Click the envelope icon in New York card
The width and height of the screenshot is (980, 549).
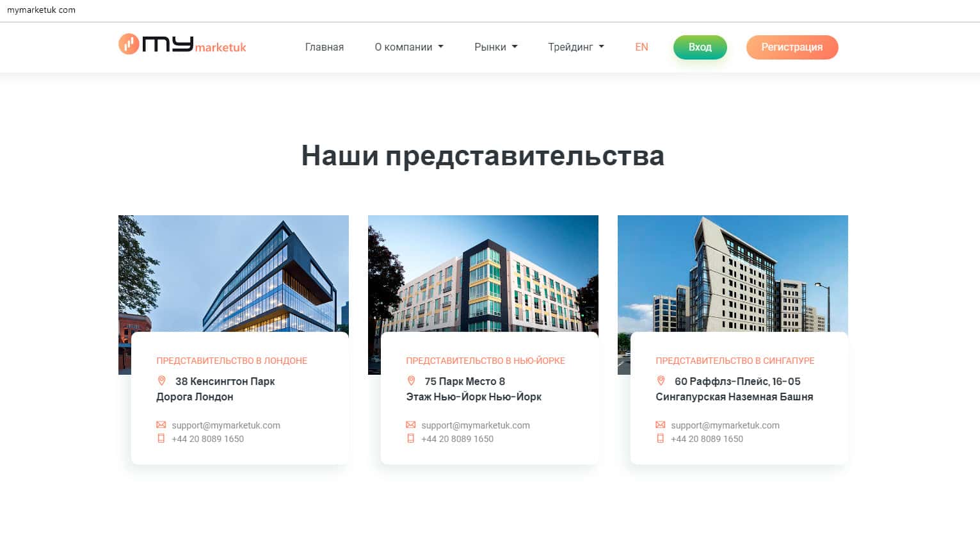[410, 425]
